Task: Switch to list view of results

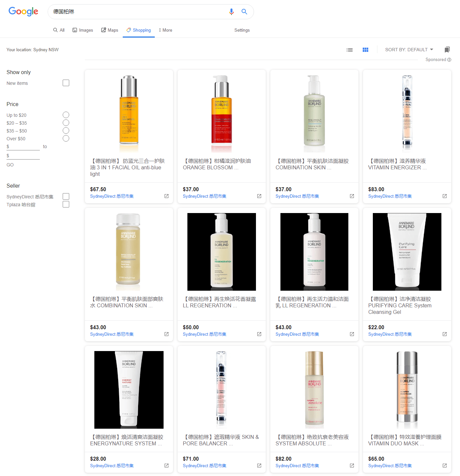Action: (x=350, y=50)
